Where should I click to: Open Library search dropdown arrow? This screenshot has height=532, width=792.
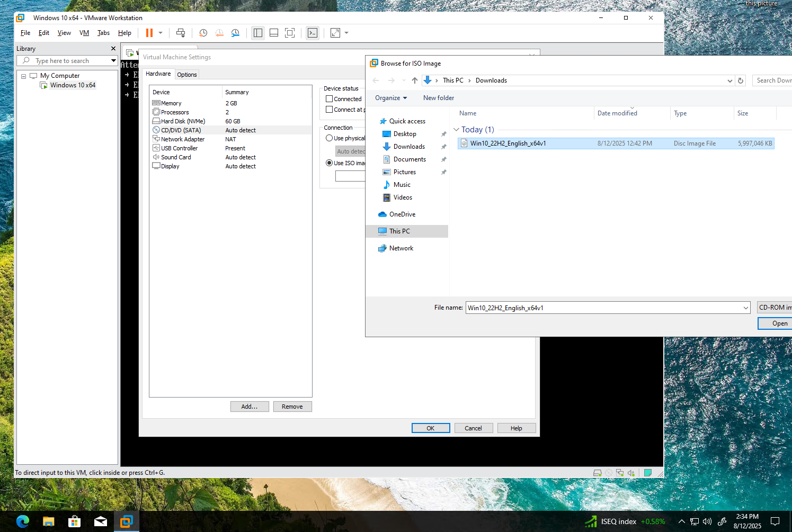pos(113,61)
